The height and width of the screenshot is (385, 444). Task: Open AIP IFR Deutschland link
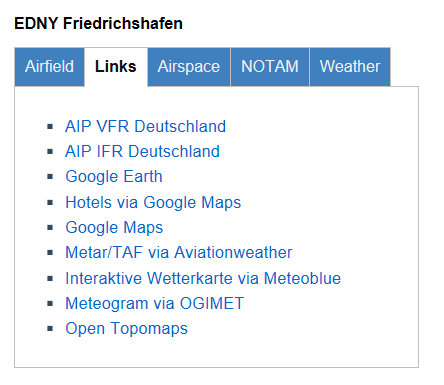coord(142,151)
